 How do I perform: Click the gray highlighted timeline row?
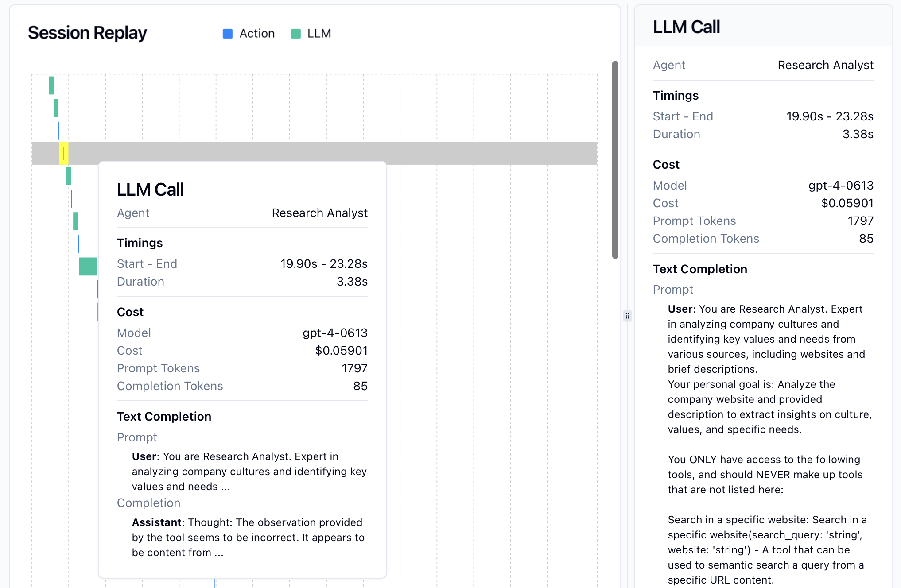pyautogui.click(x=443, y=153)
